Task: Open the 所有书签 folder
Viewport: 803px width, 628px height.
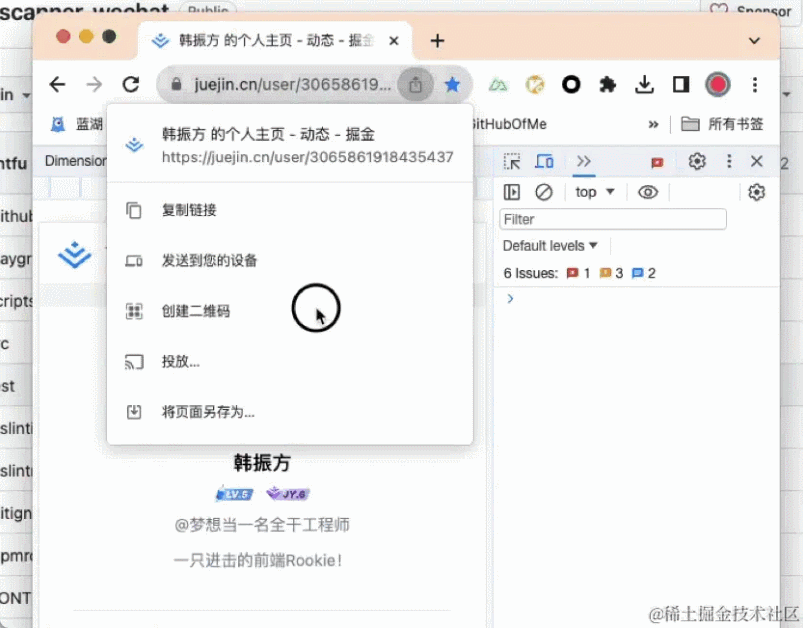Action: pyautogui.click(x=722, y=124)
